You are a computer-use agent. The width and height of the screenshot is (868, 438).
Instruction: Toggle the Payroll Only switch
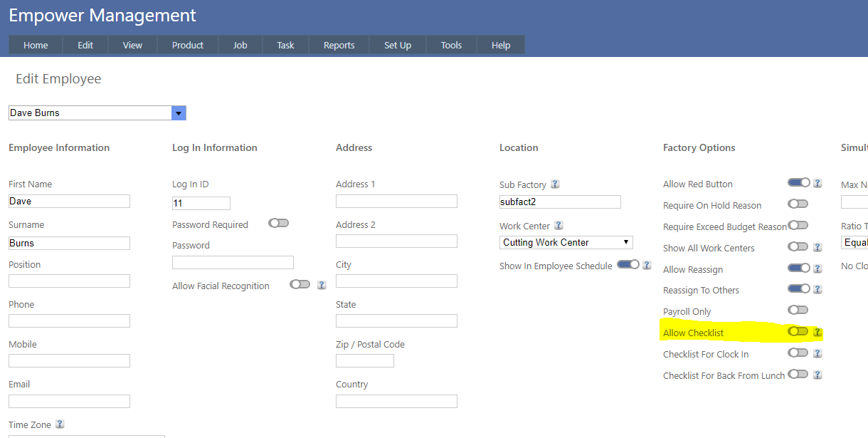pyautogui.click(x=798, y=311)
